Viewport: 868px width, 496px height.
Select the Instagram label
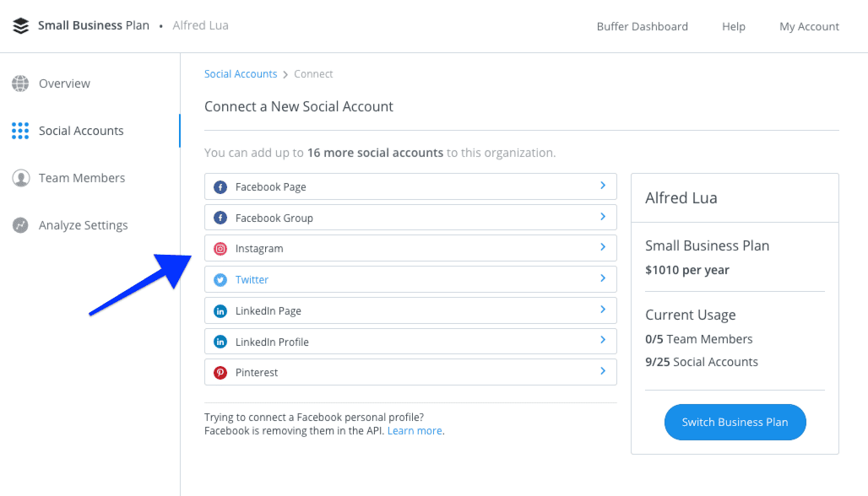[259, 249]
